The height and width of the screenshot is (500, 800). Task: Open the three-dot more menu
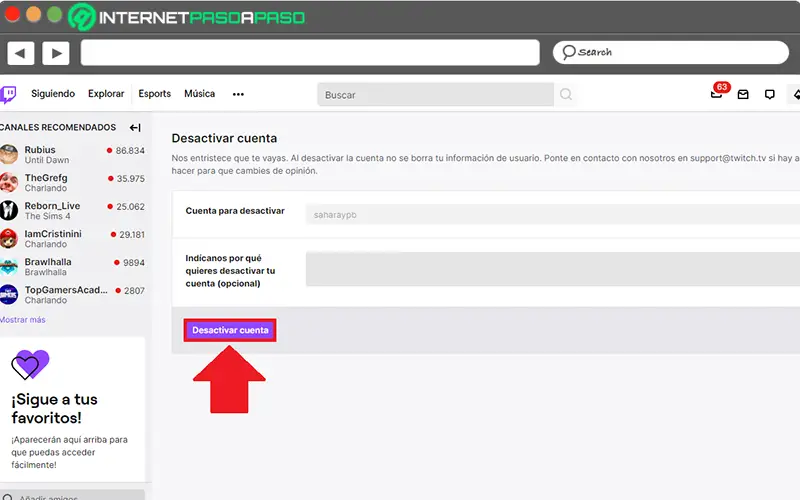pos(238,94)
